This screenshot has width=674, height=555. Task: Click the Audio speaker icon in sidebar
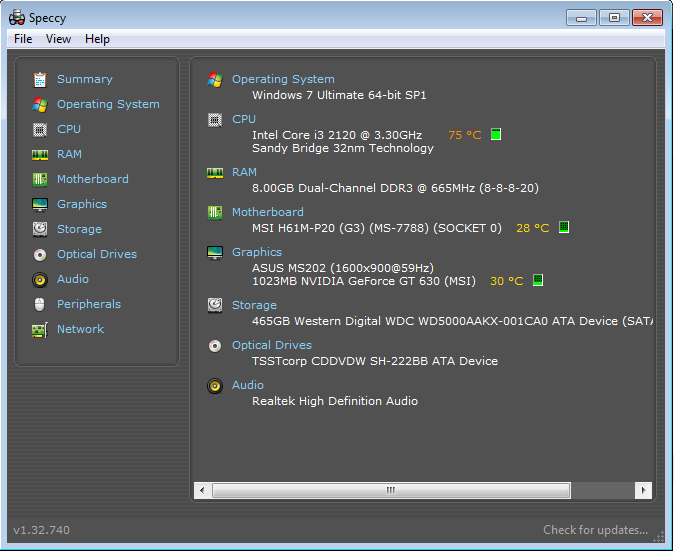tap(40, 280)
